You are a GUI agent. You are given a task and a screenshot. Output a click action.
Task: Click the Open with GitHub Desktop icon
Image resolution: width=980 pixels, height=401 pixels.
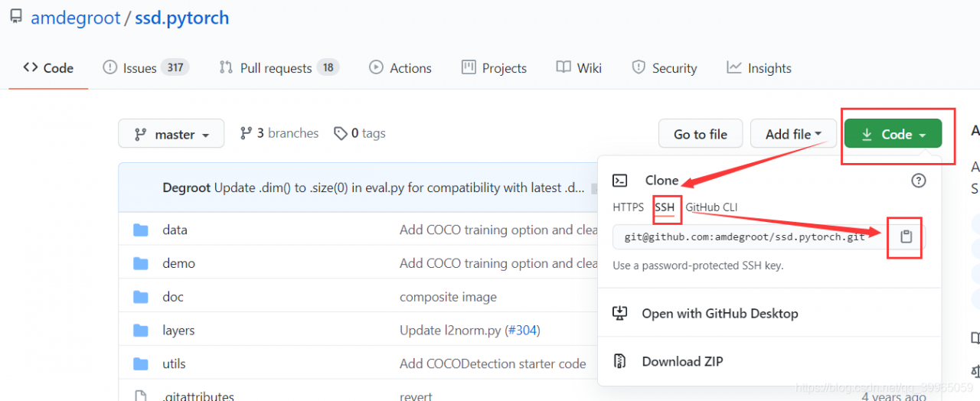click(620, 313)
